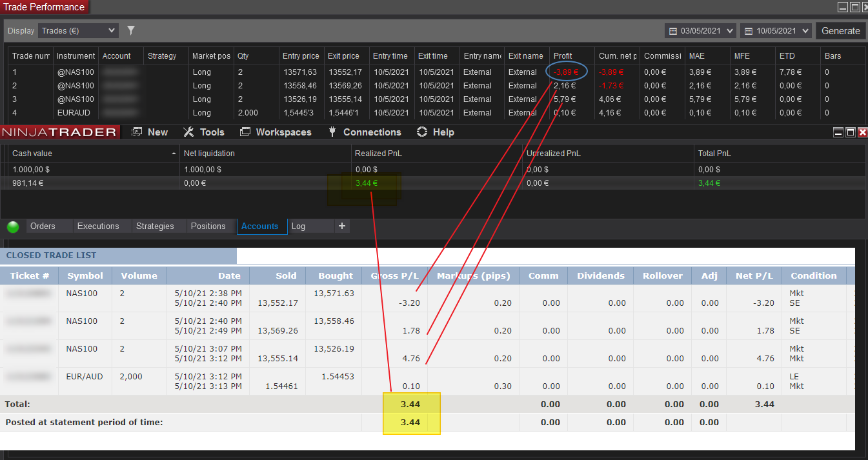Open the Display Trades (€) dropdown
868x460 pixels.
[78, 30]
